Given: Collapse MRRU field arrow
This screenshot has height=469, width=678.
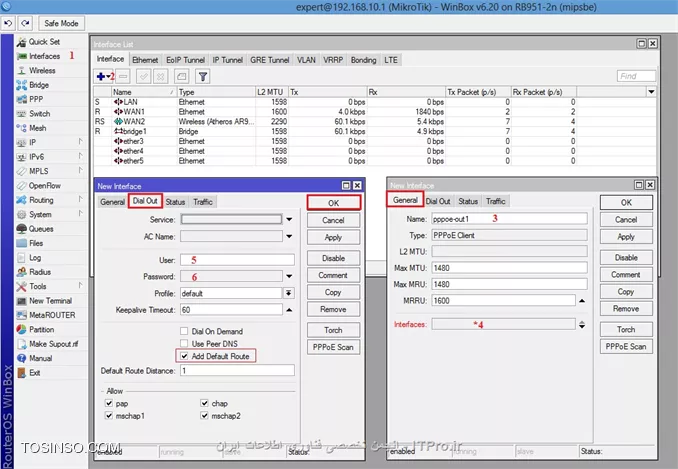Looking at the screenshot, I should pyautogui.click(x=582, y=300).
